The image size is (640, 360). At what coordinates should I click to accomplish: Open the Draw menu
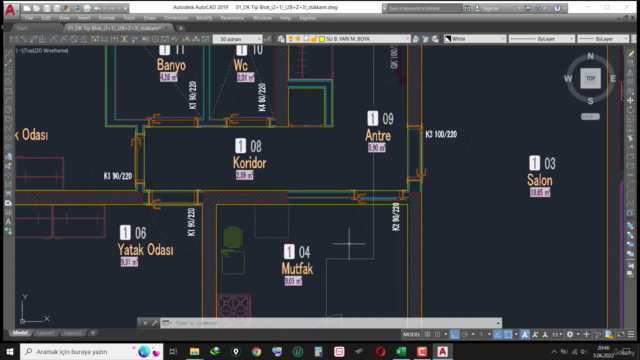tap(150, 18)
